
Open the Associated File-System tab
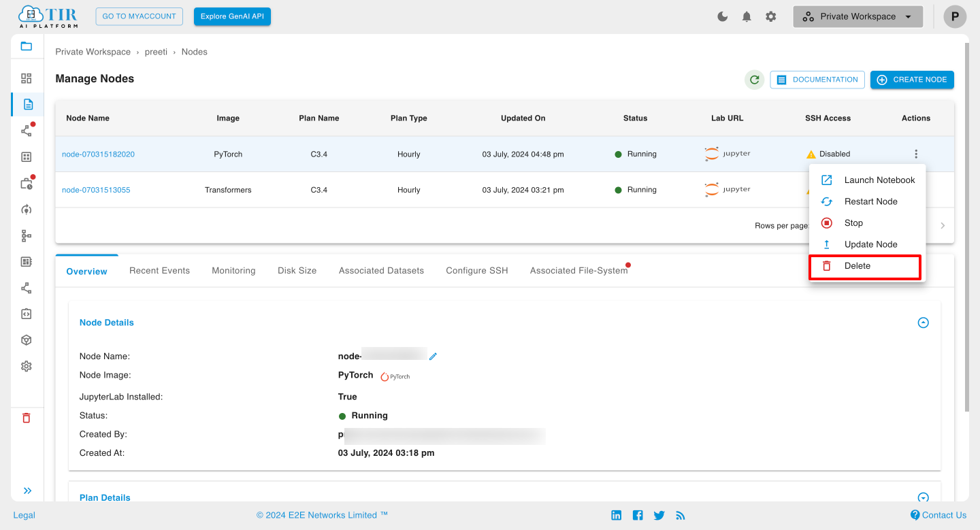tap(578, 271)
